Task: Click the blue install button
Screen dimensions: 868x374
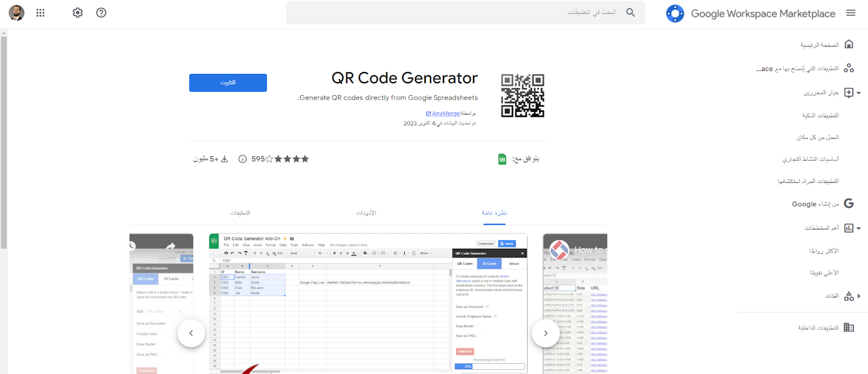Action: click(x=228, y=83)
